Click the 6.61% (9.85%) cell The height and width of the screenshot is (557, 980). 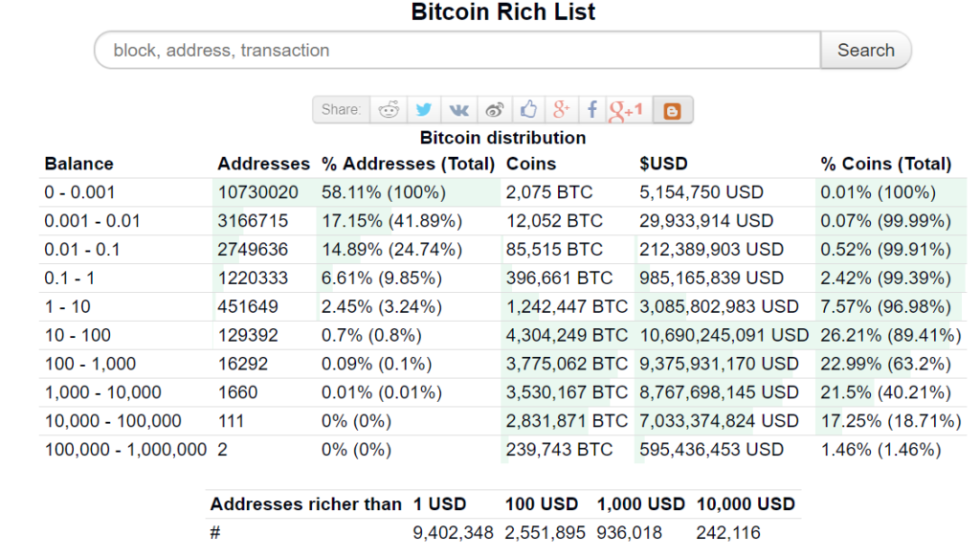pyautogui.click(x=382, y=278)
